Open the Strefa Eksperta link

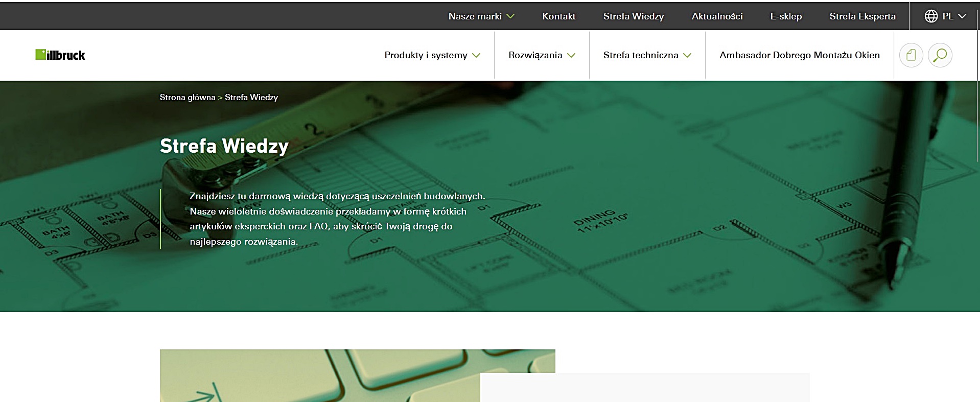pyautogui.click(x=862, y=16)
